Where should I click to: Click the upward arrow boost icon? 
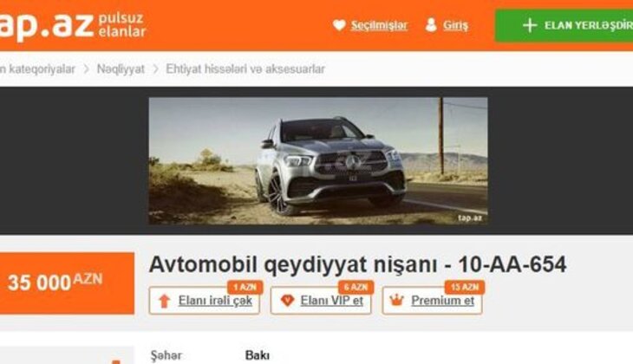click(x=164, y=301)
